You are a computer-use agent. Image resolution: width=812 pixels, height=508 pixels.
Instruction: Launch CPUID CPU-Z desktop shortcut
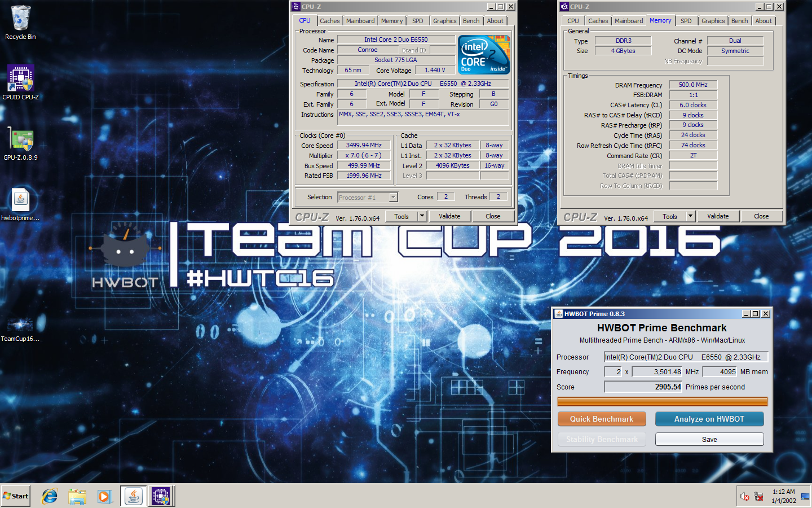(20, 82)
